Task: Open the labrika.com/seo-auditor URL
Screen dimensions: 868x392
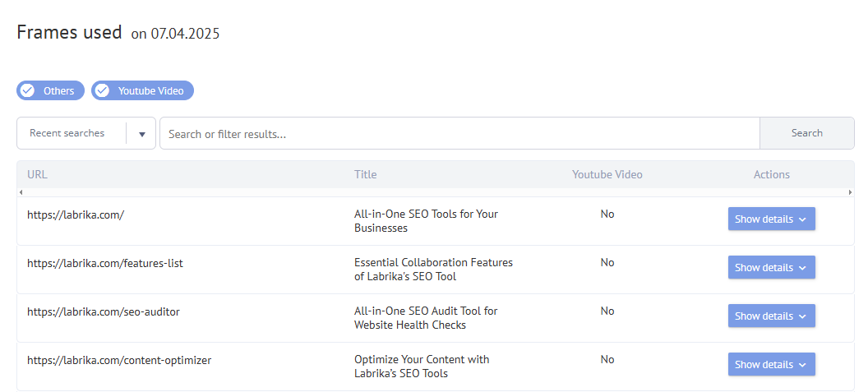Action: coord(104,311)
